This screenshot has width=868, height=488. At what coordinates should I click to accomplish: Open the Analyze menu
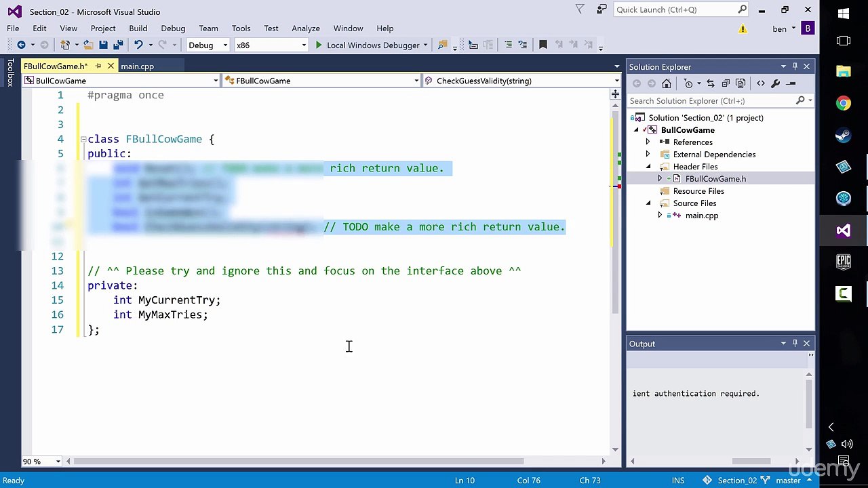point(306,28)
